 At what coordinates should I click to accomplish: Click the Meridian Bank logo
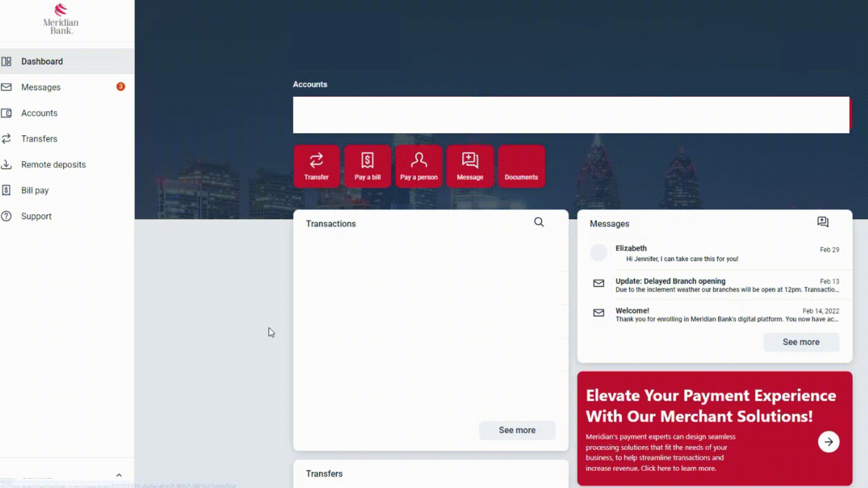tap(61, 19)
